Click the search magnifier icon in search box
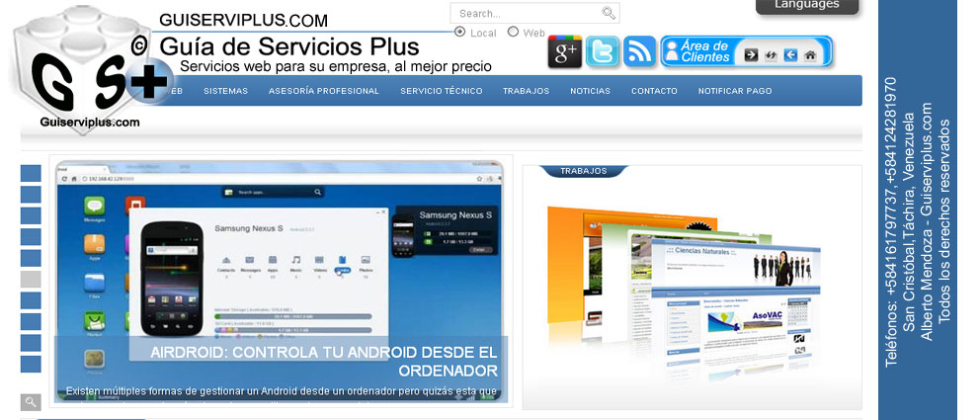 coord(609,13)
